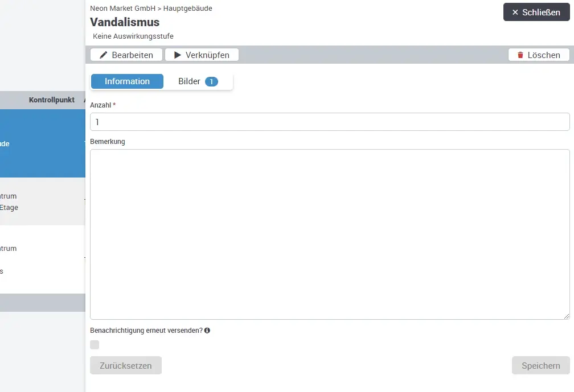Enable the resend notification checkbox
This screenshot has width=574, height=392.
(x=95, y=345)
